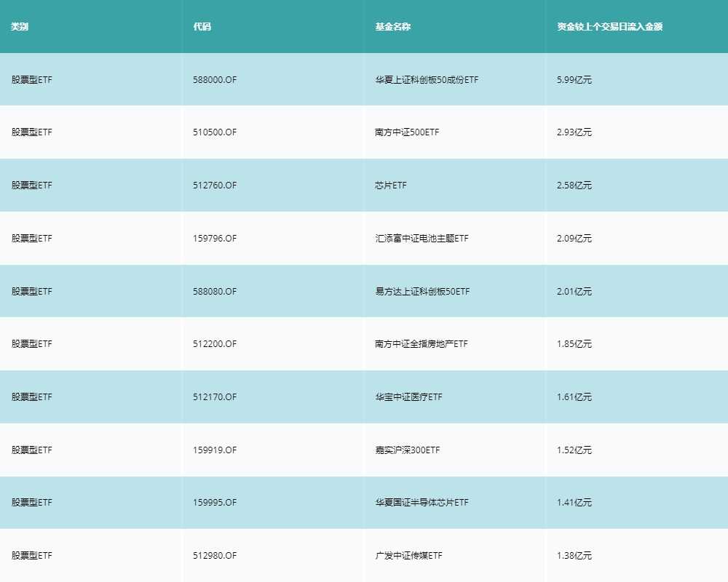
Task: Click 股票型ETF in the 512760.OF row
Action: click(31, 186)
